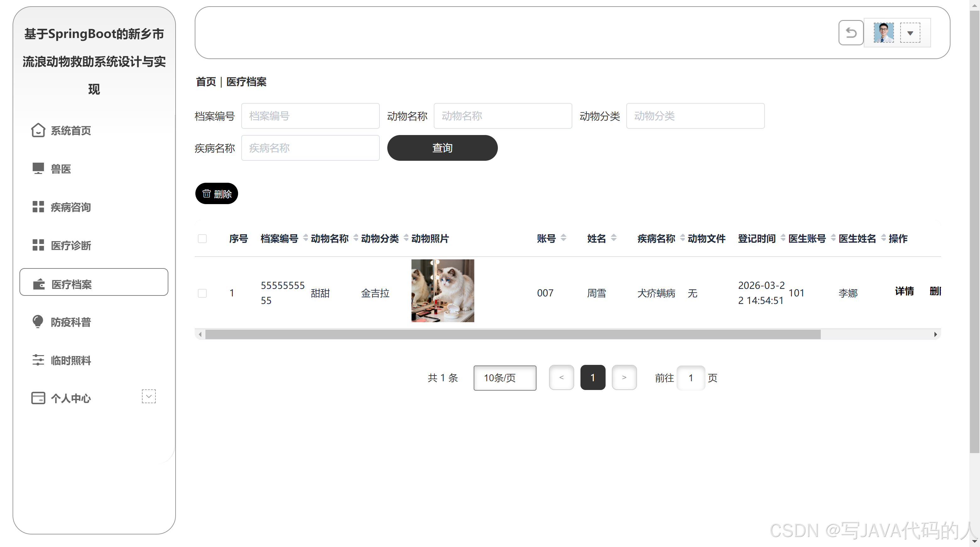Expand the 个人中心 submenu chevron
The height and width of the screenshot is (547, 980).
[x=149, y=396]
